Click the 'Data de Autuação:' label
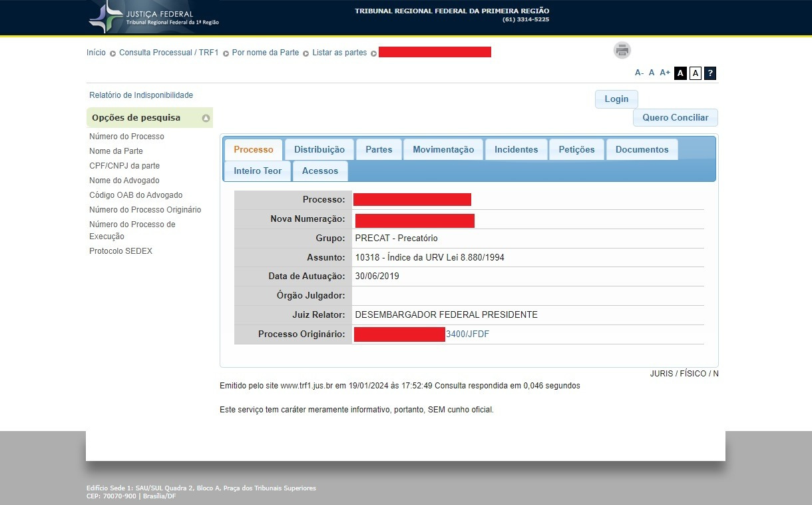Viewport: 812px width, 505px height. [x=307, y=276]
